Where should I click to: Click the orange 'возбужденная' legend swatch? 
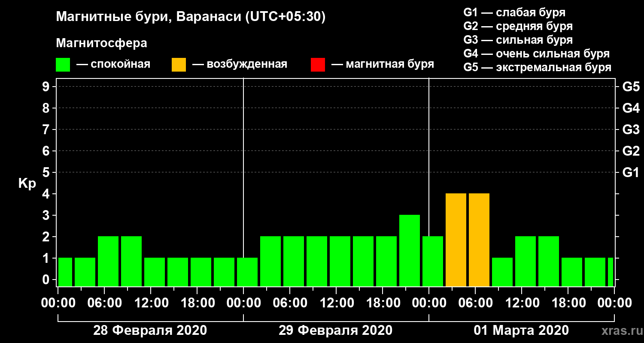[x=179, y=65]
